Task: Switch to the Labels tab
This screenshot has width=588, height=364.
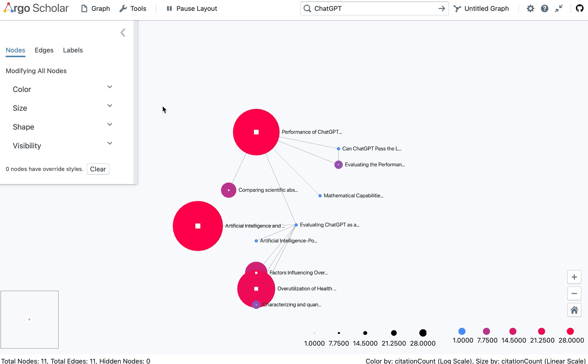Action: click(73, 50)
